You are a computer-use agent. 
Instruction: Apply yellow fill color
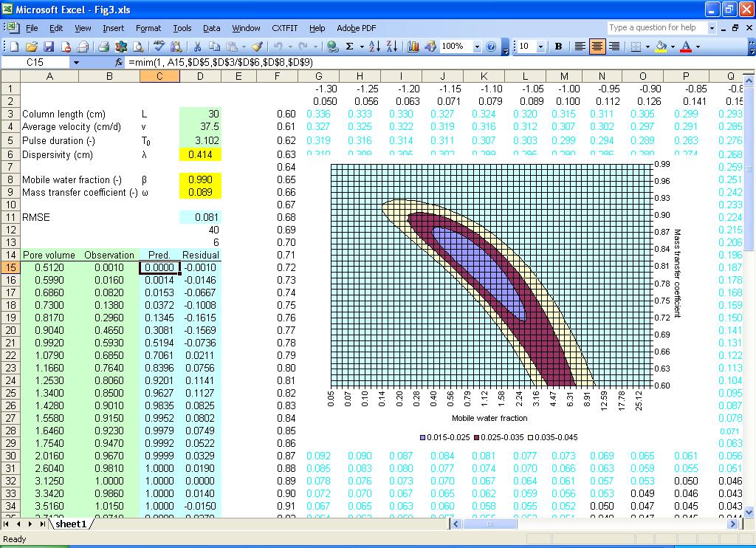[x=661, y=46]
